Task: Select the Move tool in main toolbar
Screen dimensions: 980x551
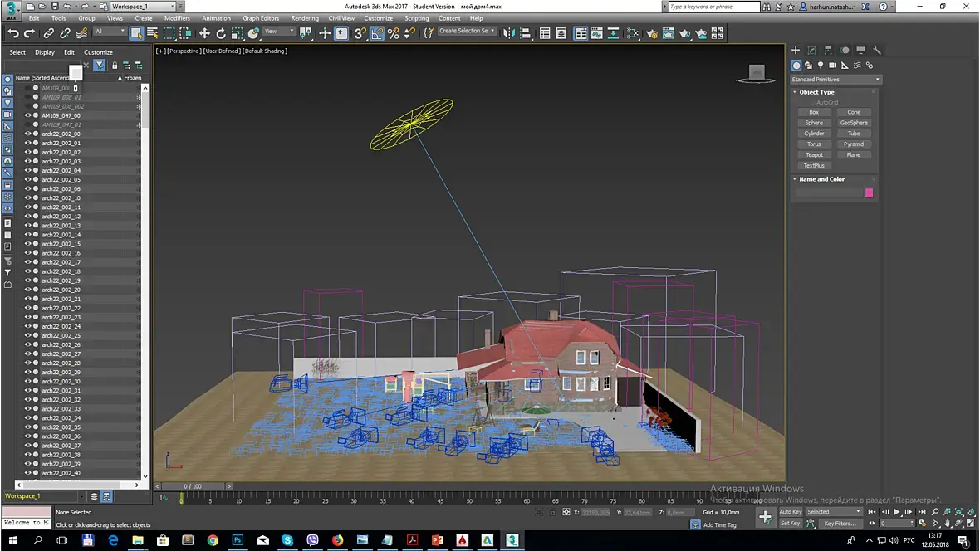Action: coord(204,33)
